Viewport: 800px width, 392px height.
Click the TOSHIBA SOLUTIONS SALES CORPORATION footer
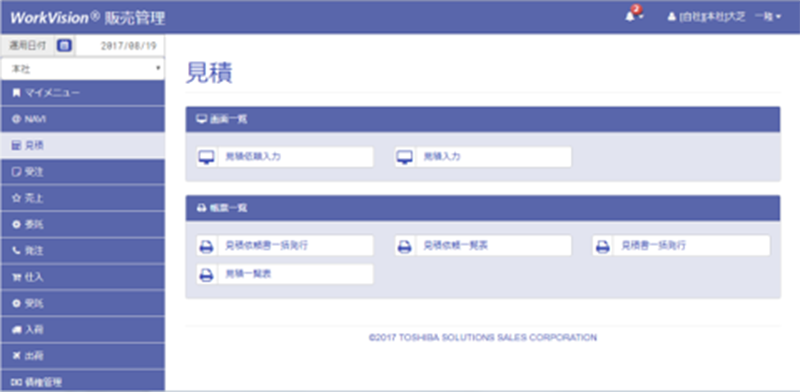click(483, 337)
